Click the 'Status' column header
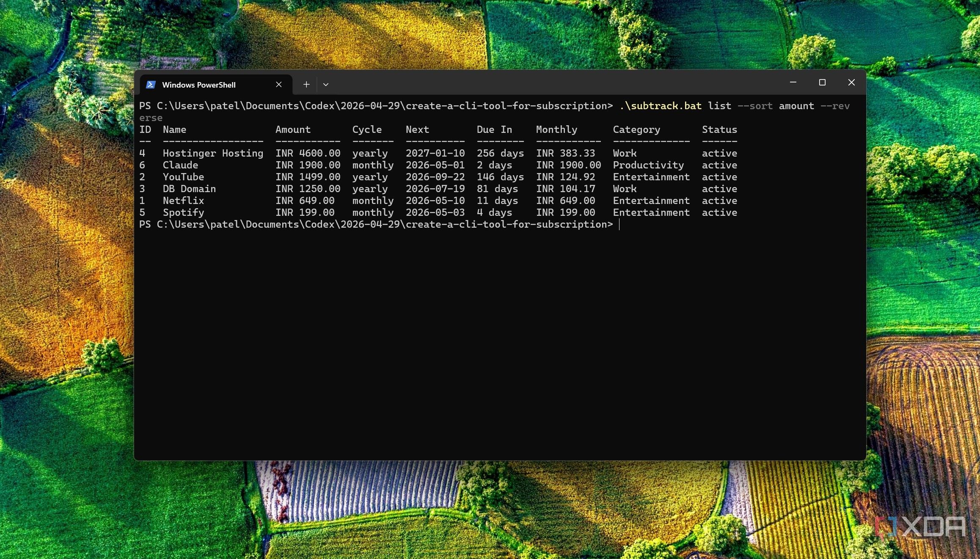 719,129
